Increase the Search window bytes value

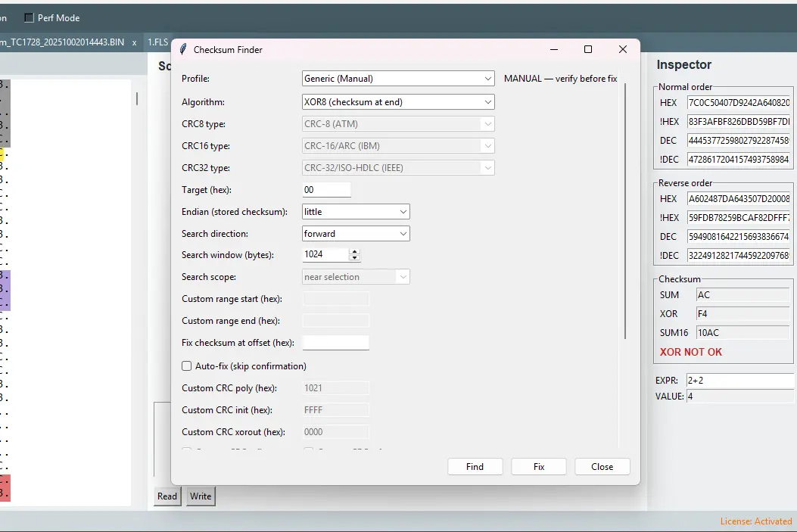click(x=355, y=251)
